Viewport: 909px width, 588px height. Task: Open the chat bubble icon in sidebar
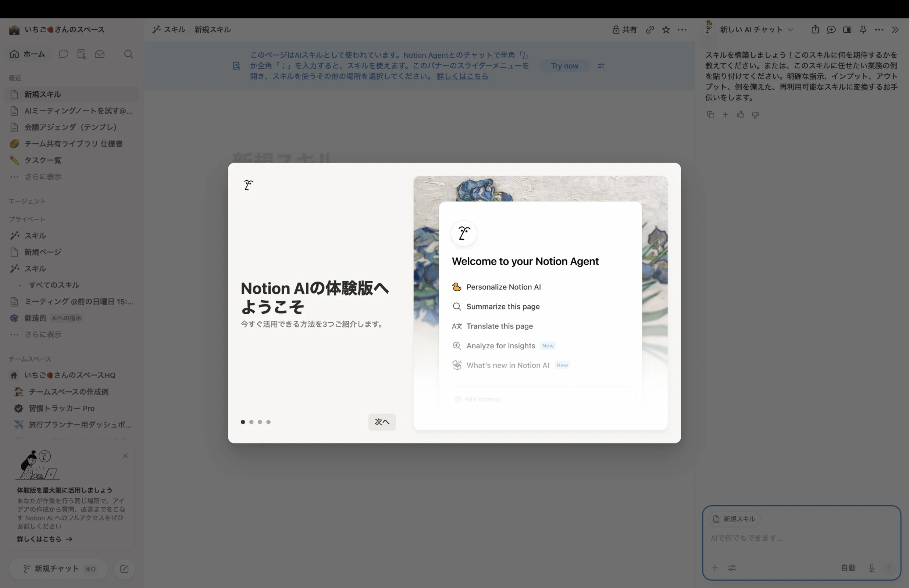coord(63,54)
